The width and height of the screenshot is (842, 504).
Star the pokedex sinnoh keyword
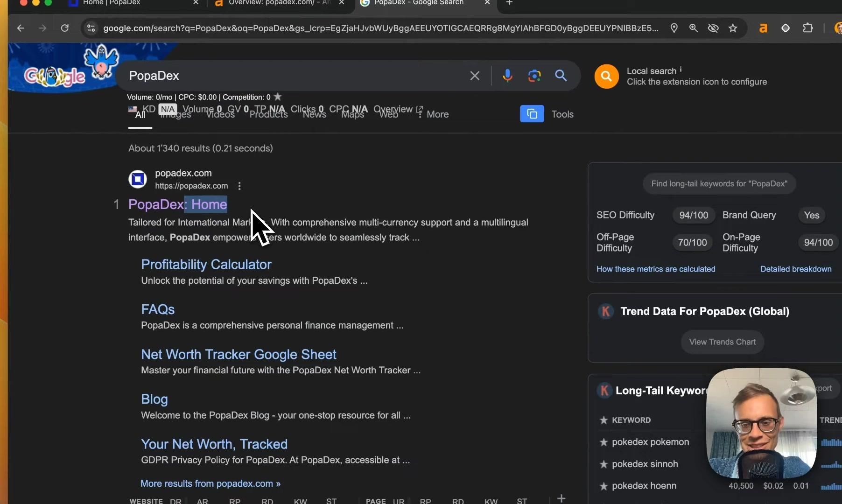click(x=603, y=464)
